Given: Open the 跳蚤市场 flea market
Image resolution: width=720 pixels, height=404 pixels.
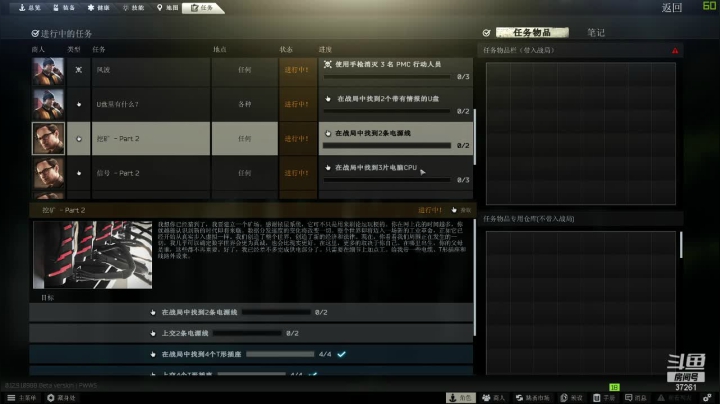Looking at the screenshot, I should click(532, 398).
